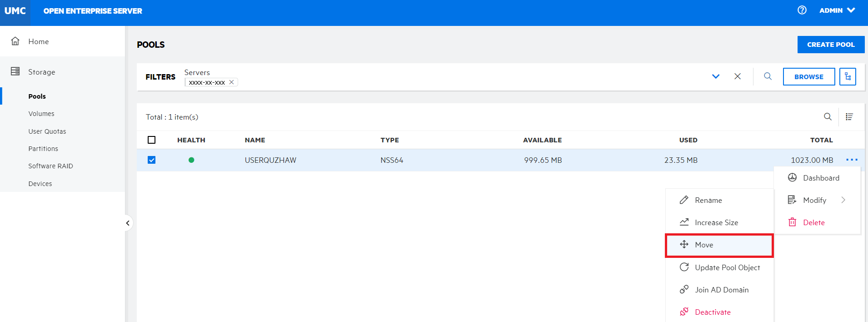Screen dimensions: 868x322
Task: Select Move from the Modify submenu
Action: click(719, 245)
